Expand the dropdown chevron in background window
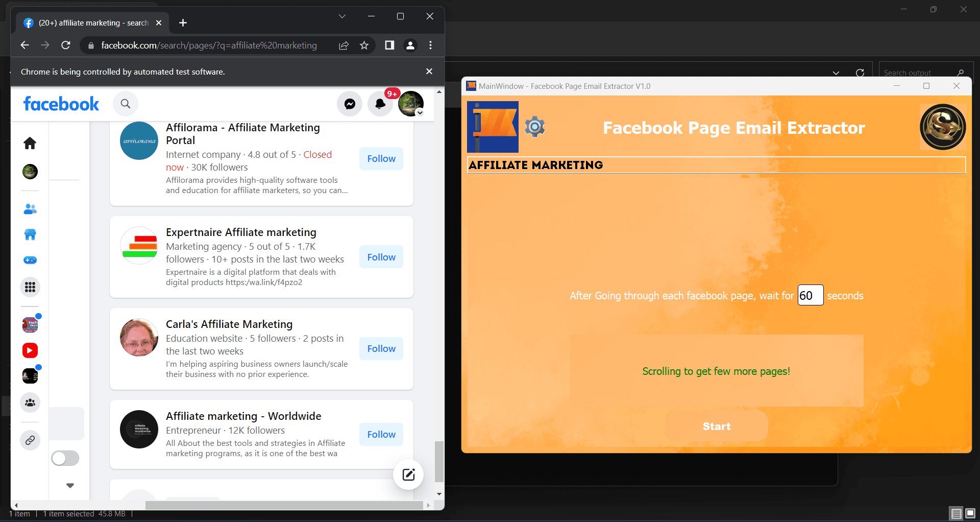 [x=836, y=73]
